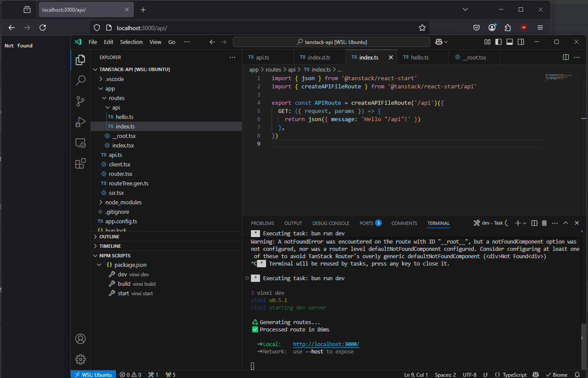Image resolution: width=588 pixels, height=378 pixels.
Task: Open editor More Actions menu
Action: click(577, 57)
